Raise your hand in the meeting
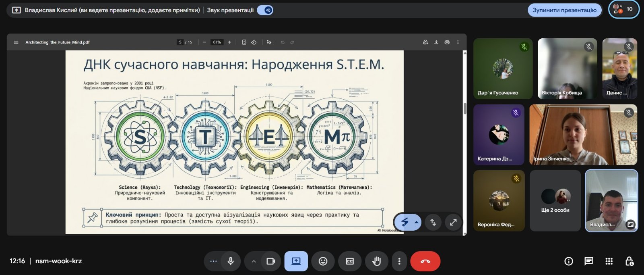Viewport: 644px width, 275px height. [376, 261]
